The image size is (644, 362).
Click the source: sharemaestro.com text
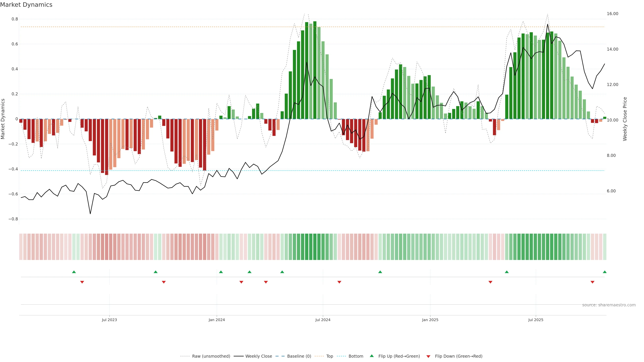(609, 305)
